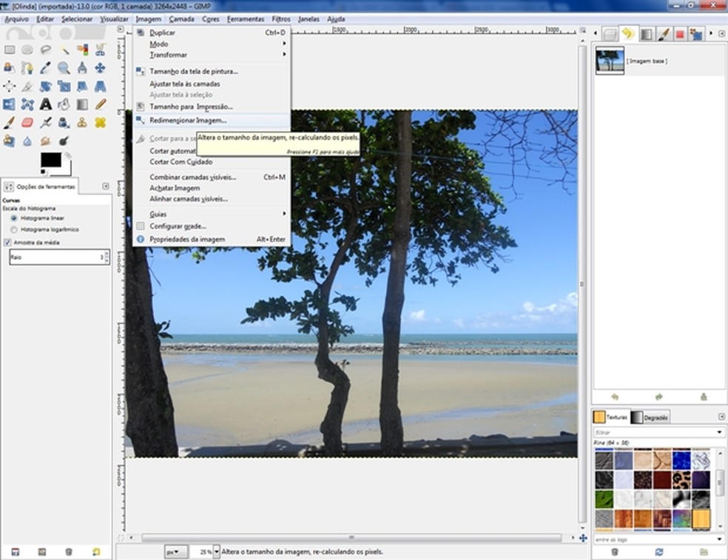
Task: Pick the Paintbrush tool in toolbox
Action: coord(10,123)
